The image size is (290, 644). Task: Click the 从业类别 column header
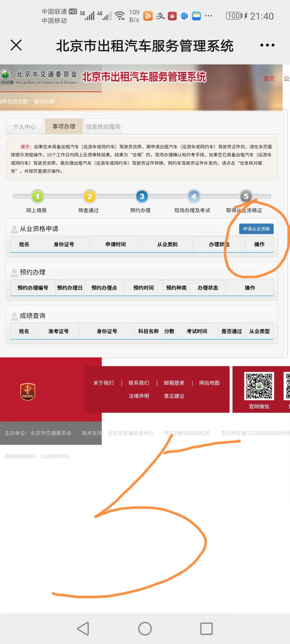[167, 244]
